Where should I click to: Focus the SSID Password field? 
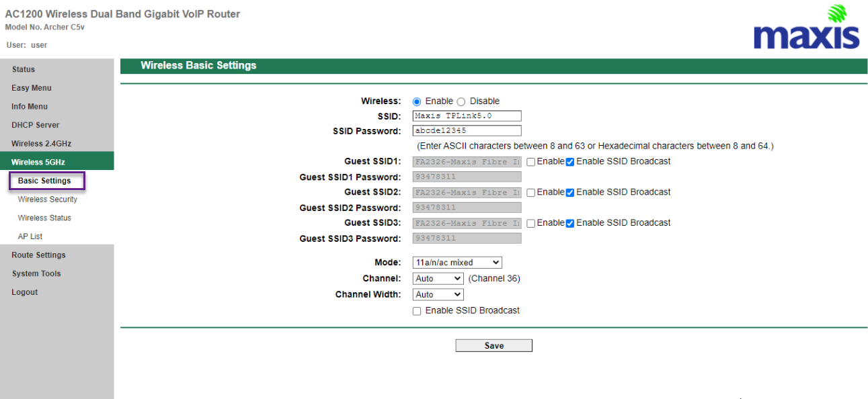467,131
